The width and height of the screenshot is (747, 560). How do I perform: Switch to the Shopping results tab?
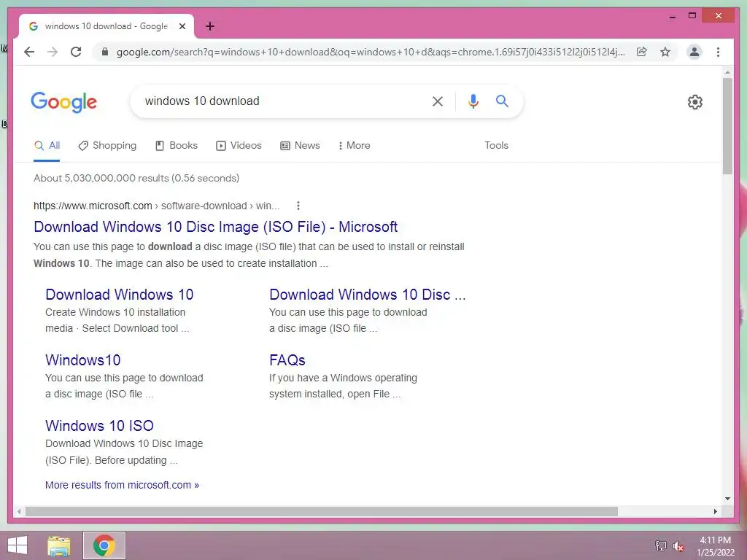pyautogui.click(x=107, y=146)
